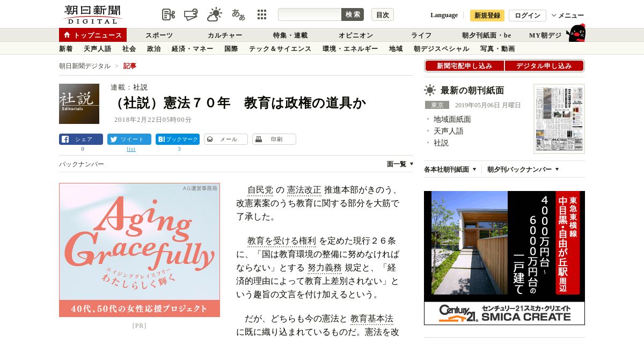Viewport: 644px width, 338px height.
Task: Open the MY朝デジ tab
Action: (545, 35)
